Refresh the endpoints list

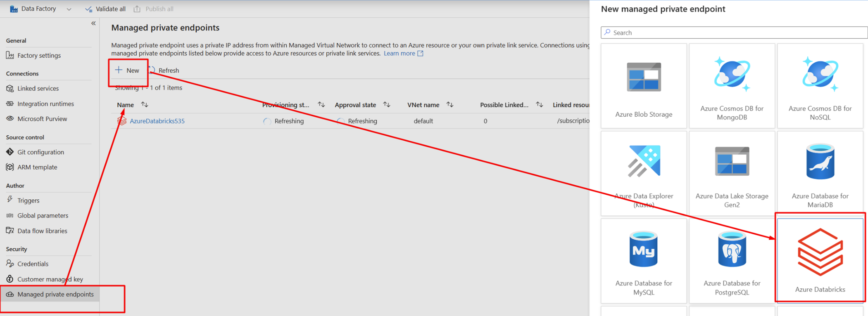point(164,70)
